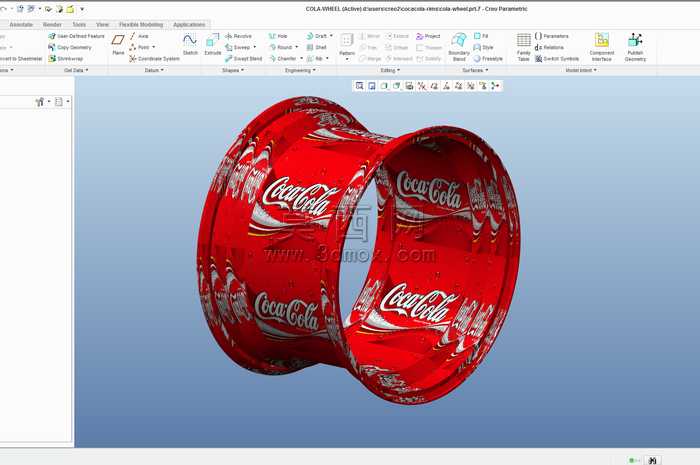
Task: Click the Shrinkwrap tool
Action: tap(66, 58)
